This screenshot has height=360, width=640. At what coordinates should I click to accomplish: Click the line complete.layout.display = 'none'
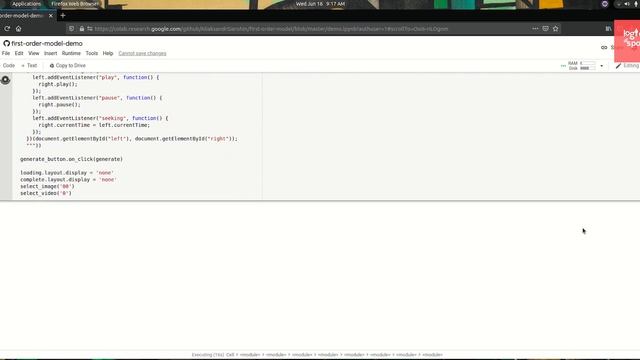click(68, 180)
